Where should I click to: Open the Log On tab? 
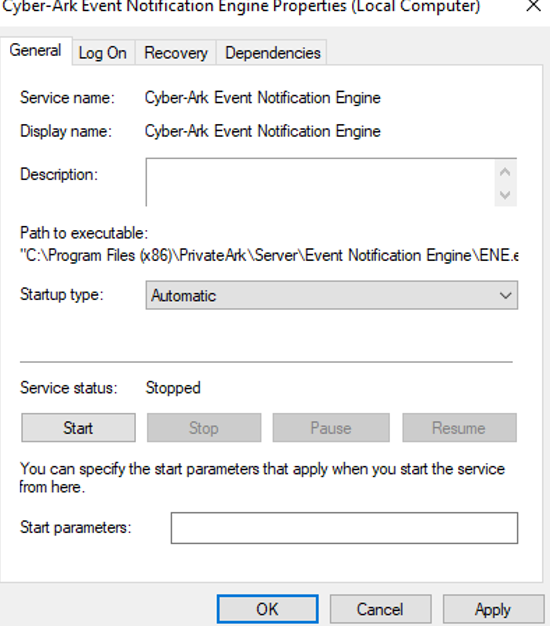(x=103, y=53)
